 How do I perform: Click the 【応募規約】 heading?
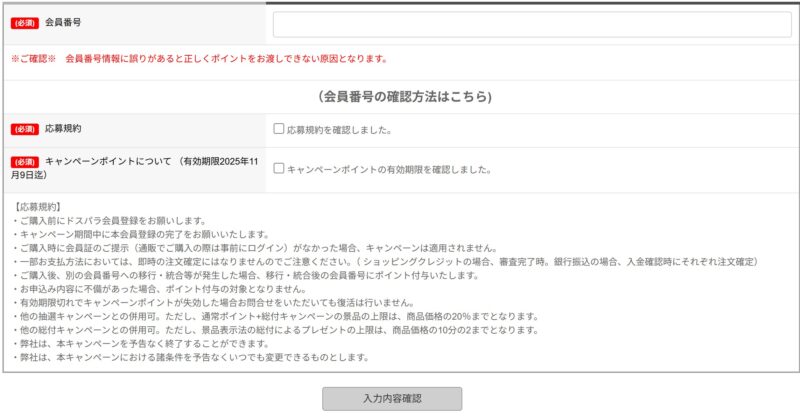click(38, 207)
